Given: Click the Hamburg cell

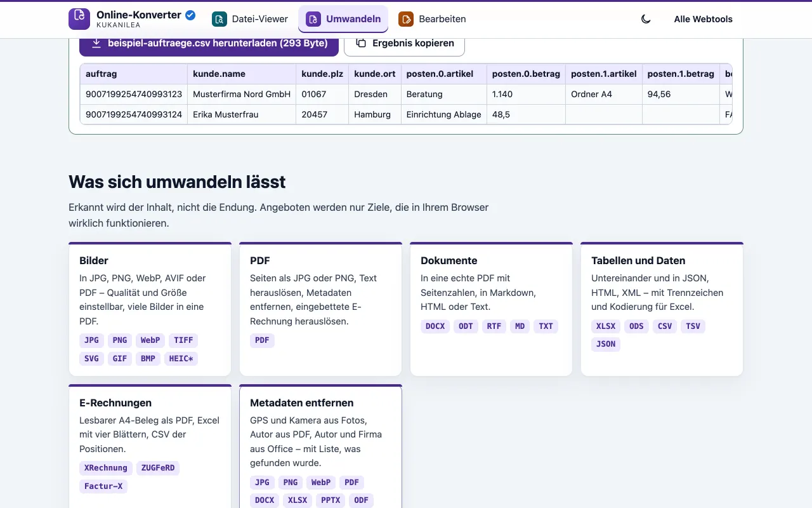Looking at the screenshot, I should click(x=374, y=114).
